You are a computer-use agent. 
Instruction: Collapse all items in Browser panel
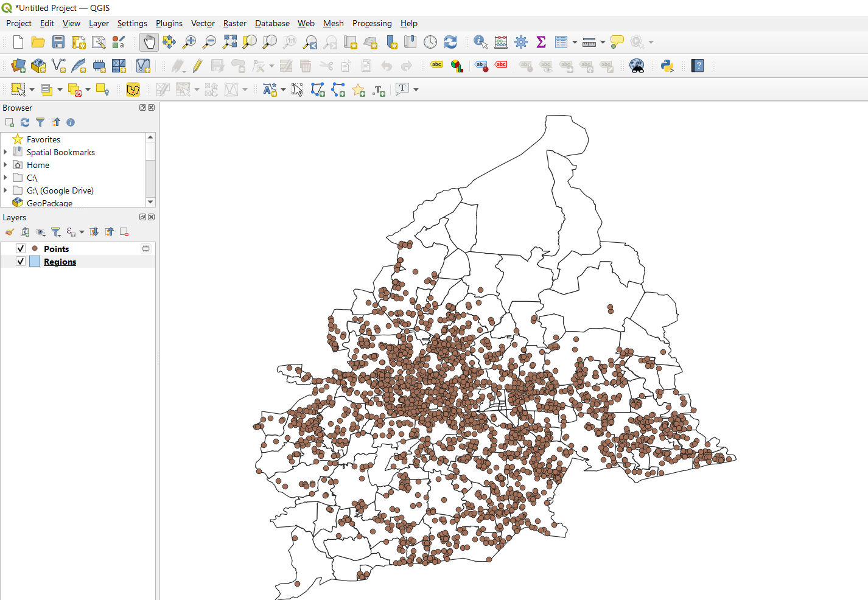point(55,122)
